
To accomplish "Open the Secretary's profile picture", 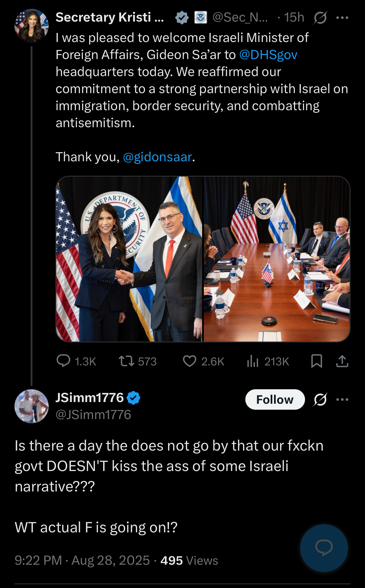I will pyautogui.click(x=32, y=26).
